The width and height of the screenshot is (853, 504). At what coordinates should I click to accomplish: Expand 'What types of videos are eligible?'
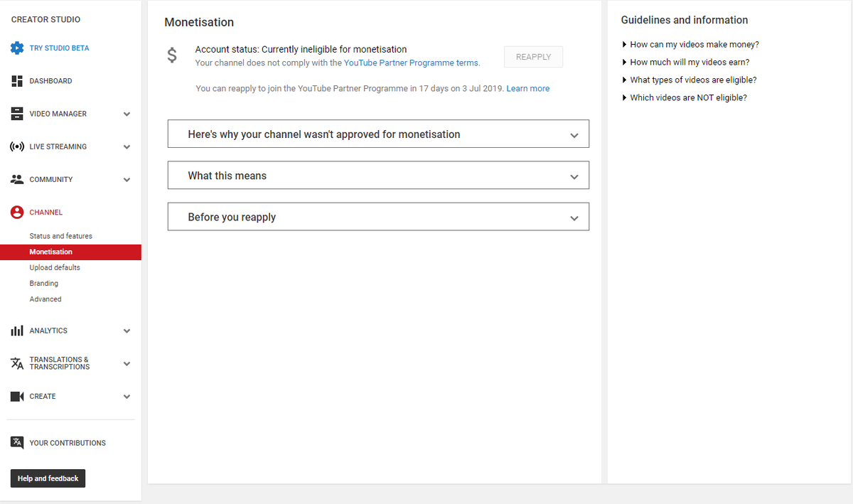tap(689, 80)
